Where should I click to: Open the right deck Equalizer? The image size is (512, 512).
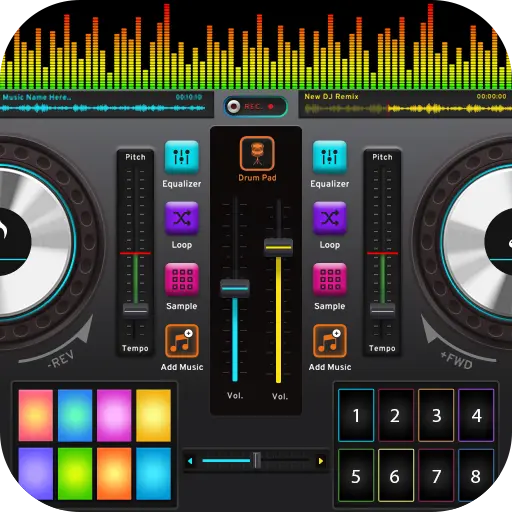coord(330,157)
